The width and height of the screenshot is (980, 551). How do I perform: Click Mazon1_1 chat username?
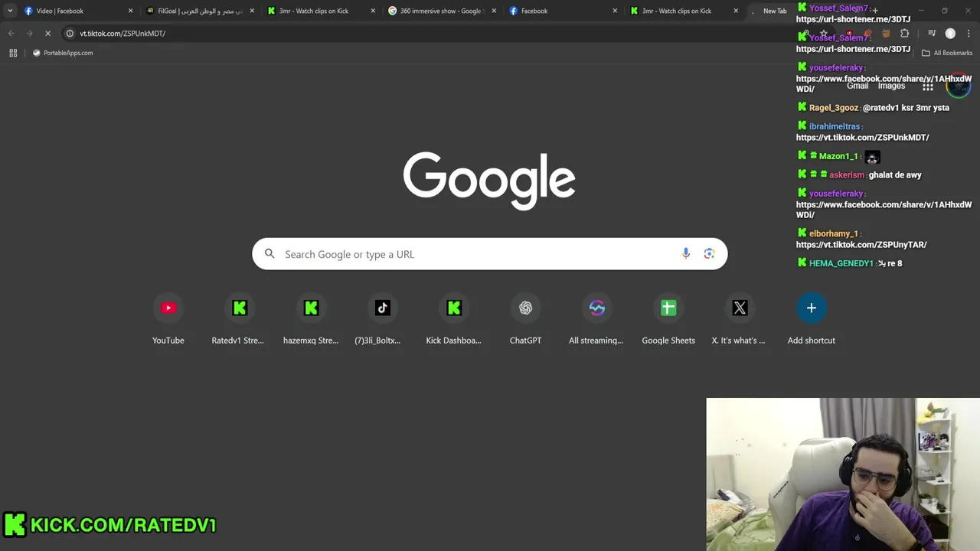pos(838,156)
